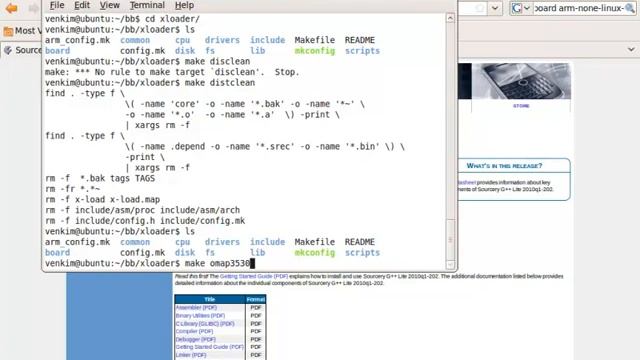640x360 pixels.
Task: Open the list-all-tabs dropdown in browser
Action: [x=631, y=49]
